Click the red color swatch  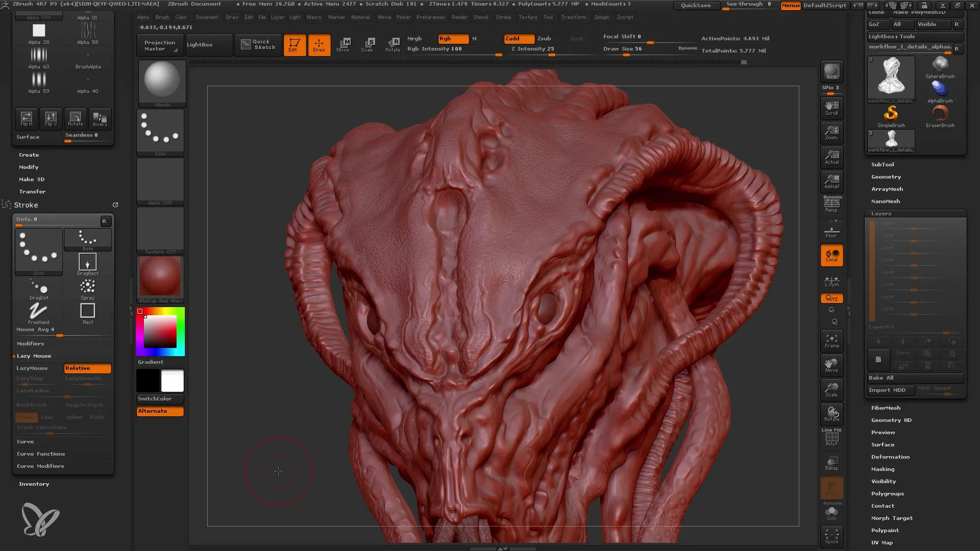coord(139,311)
